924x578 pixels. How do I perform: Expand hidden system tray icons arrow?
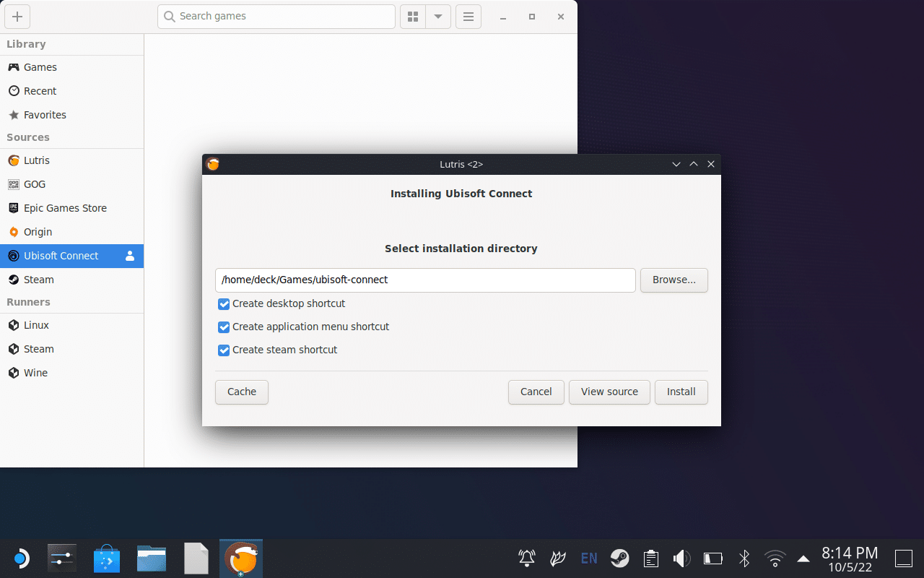click(803, 558)
